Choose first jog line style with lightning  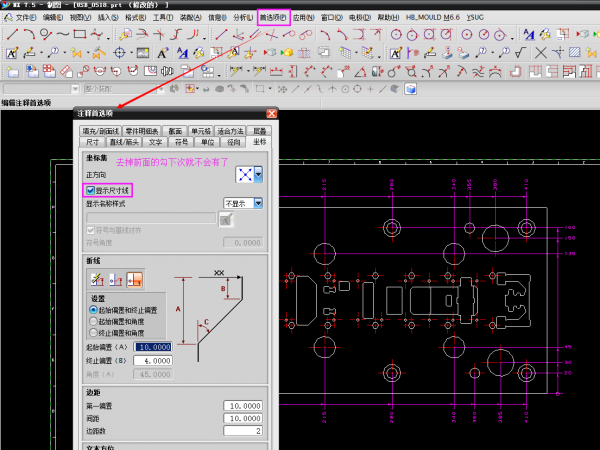point(97,280)
